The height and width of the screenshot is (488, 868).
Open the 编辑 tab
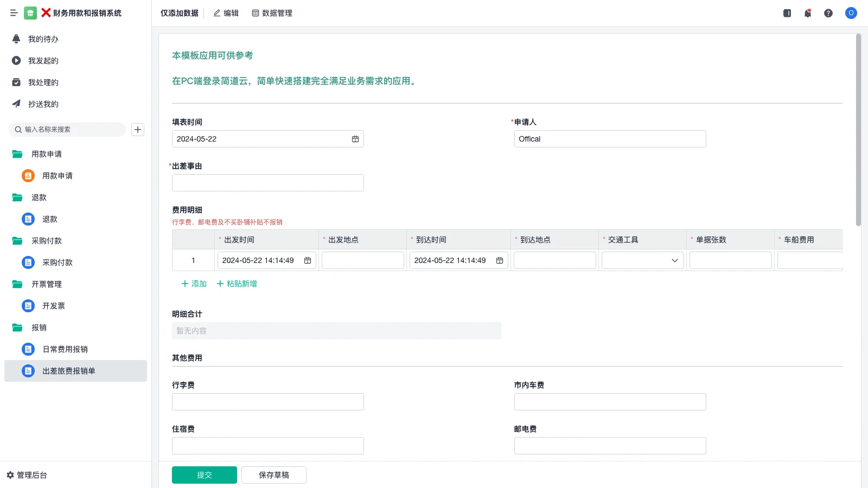226,13
